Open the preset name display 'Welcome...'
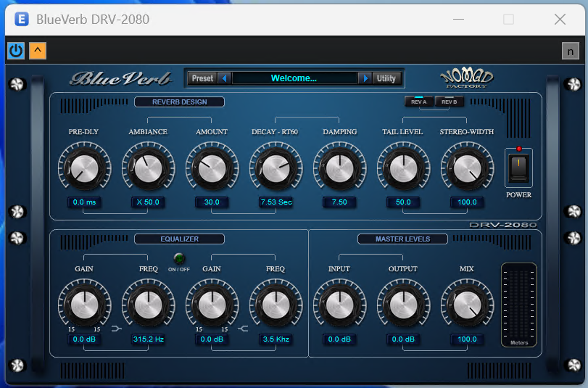The height and width of the screenshot is (388, 588). click(x=294, y=78)
